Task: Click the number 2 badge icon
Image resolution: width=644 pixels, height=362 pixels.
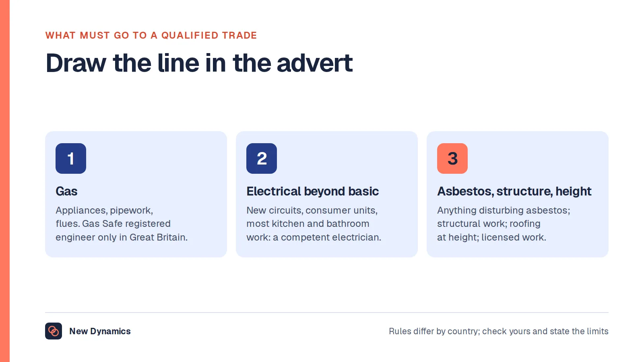Action: tap(262, 158)
